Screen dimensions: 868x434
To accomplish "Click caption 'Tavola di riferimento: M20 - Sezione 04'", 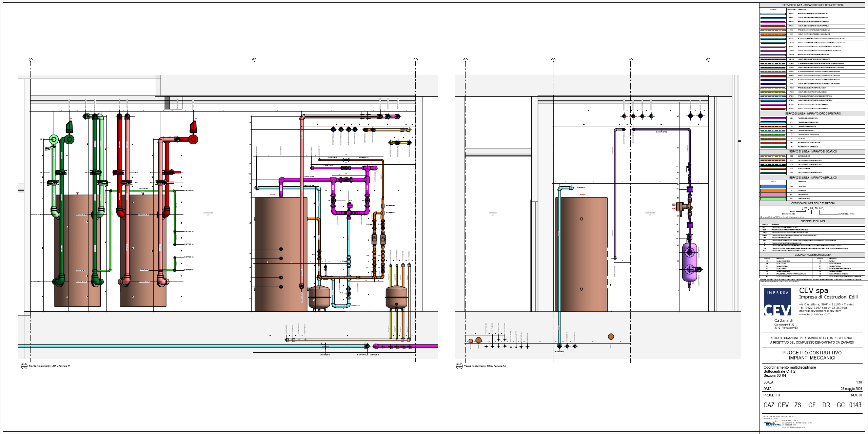I will click(485, 366).
